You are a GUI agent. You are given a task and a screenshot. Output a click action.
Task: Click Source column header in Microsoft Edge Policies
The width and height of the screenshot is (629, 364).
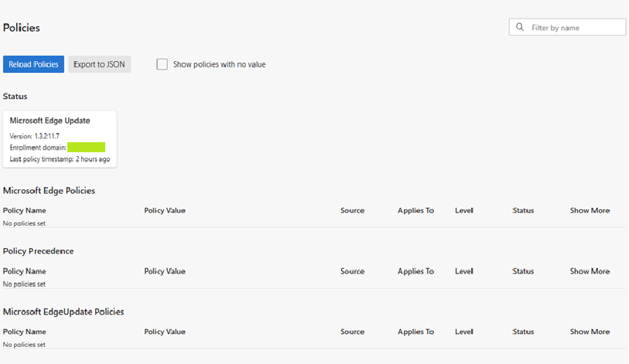point(352,210)
